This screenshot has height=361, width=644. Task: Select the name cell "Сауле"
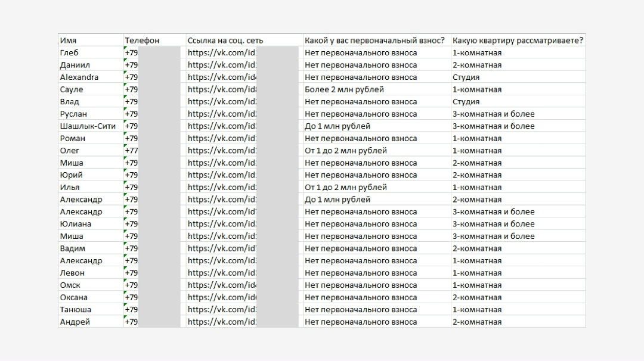click(72, 89)
